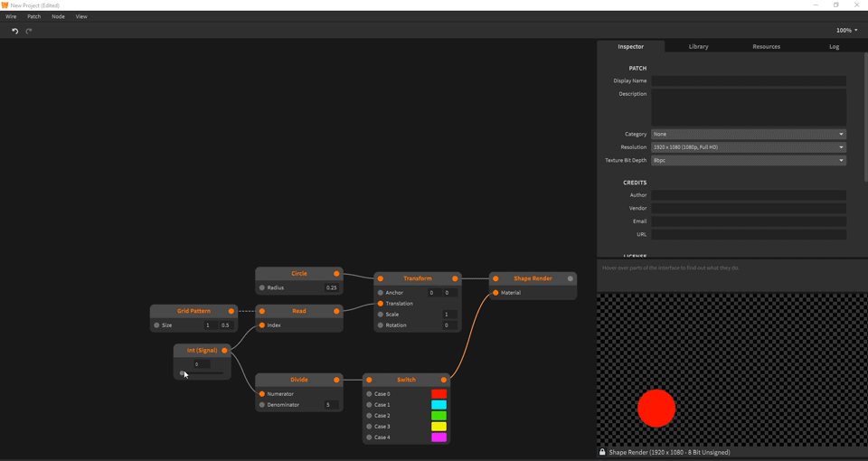This screenshot has width=868, height=461.
Task: Click the Grid Pattern Size port
Action: pyautogui.click(x=156, y=325)
